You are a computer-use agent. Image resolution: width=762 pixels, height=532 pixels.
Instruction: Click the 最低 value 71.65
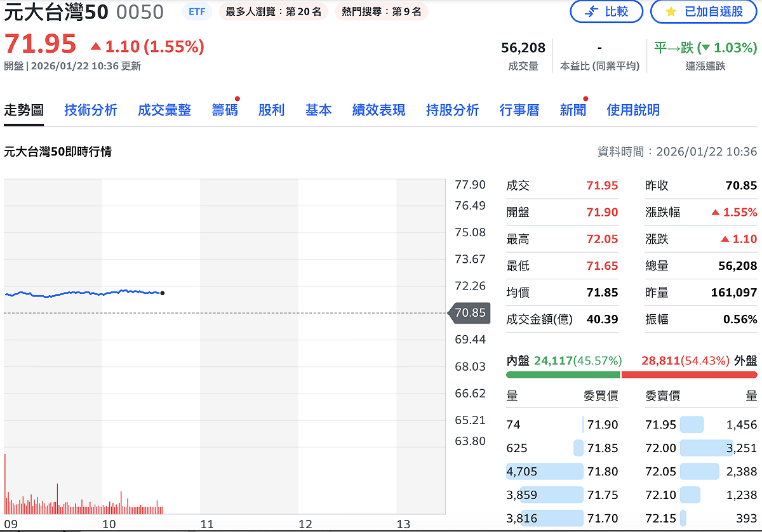click(x=602, y=266)
